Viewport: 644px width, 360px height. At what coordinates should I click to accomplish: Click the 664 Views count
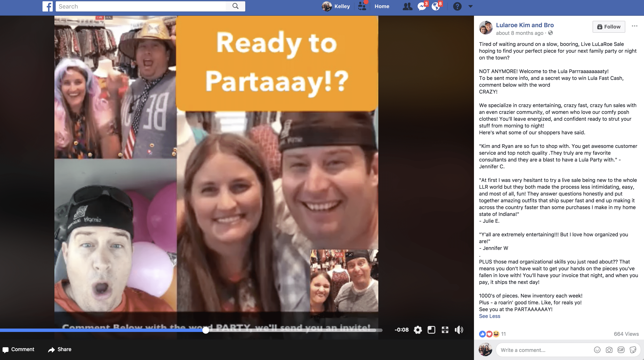(x=626, y=334)
